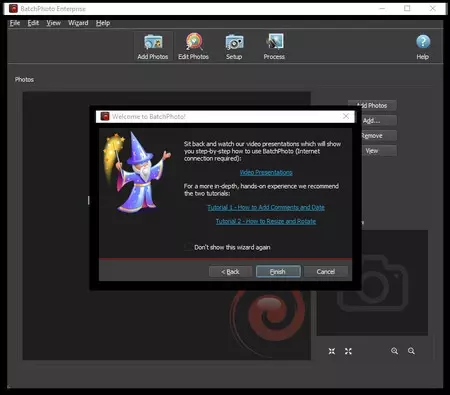Click the wizard character image
The height and width of the screenshot is (395, 450).
pos(138,172)
